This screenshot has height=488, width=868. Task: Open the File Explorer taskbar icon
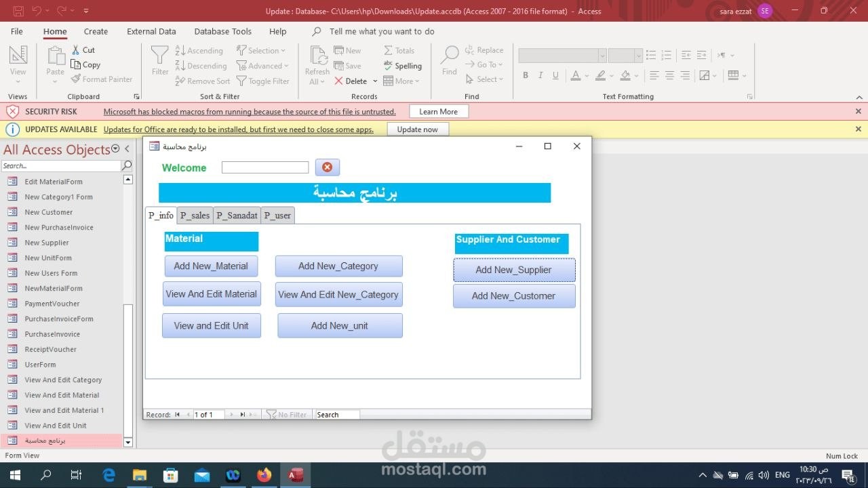click(x=140, y=475)
